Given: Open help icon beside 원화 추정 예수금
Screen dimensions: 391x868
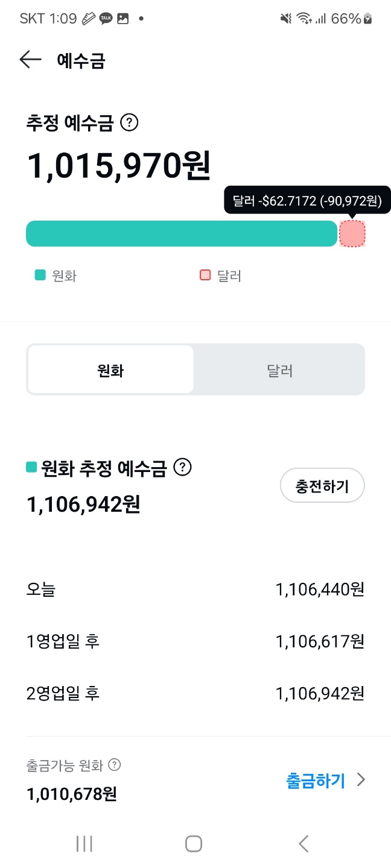Looking at the screenshot, I should click(x=182, y=468).
